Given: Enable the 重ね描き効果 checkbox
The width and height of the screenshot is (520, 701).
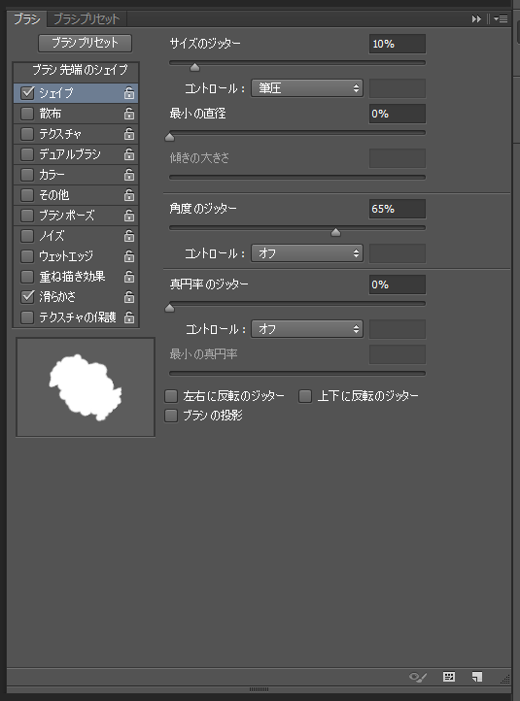Looking at the screenshot, I should click(x=27, y=277).
